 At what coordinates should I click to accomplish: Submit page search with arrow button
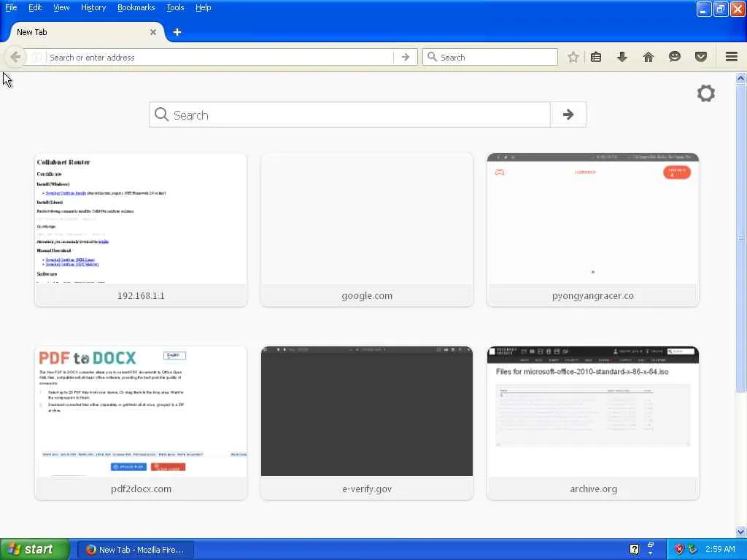[568, 114]
